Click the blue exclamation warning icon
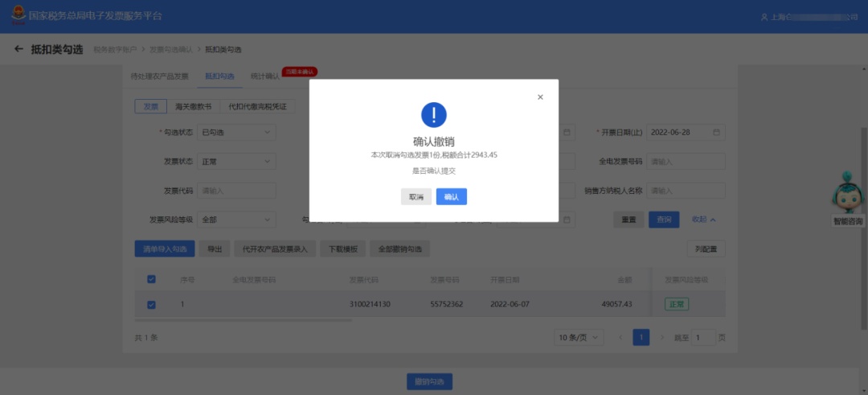The width and height of the screenshot is (868, 395). [x=434, y=115]
